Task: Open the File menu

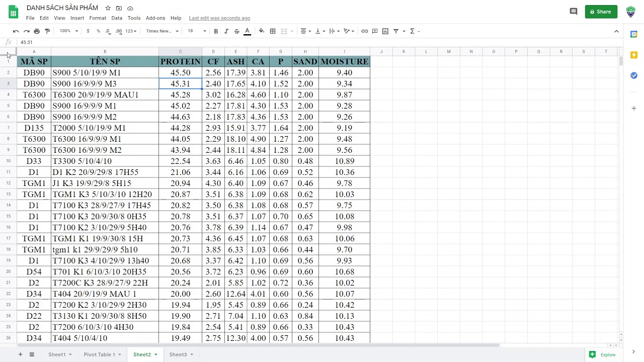Action: (x=30, y=18)
